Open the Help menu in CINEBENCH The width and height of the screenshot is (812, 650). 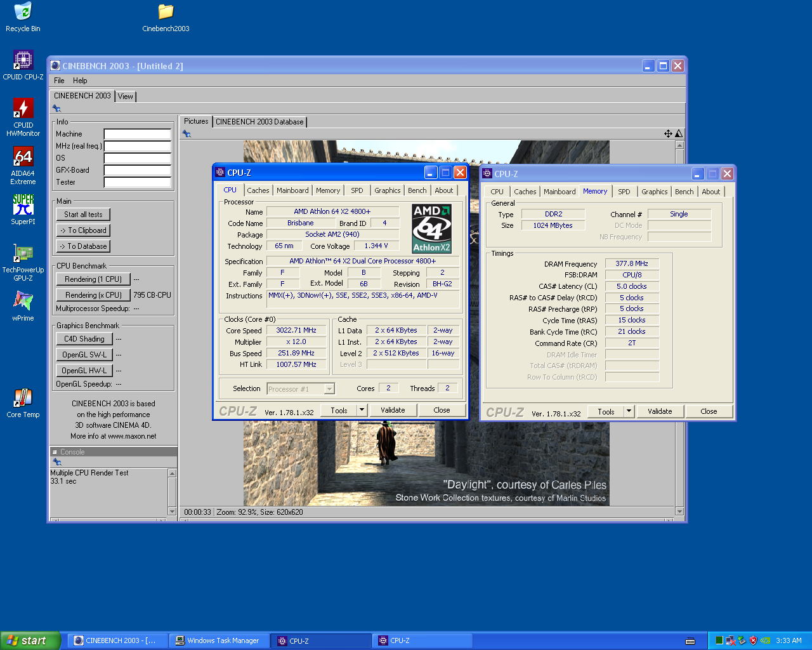point(80,81)
